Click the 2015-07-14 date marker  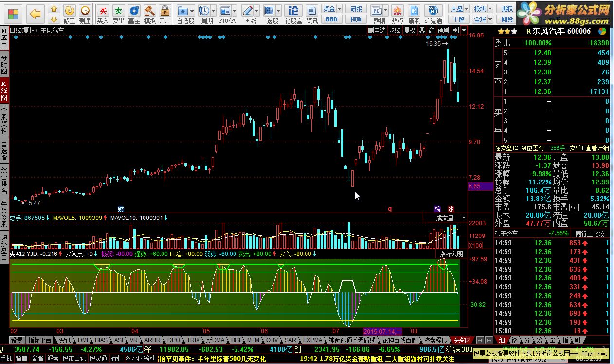click(382, 331)
